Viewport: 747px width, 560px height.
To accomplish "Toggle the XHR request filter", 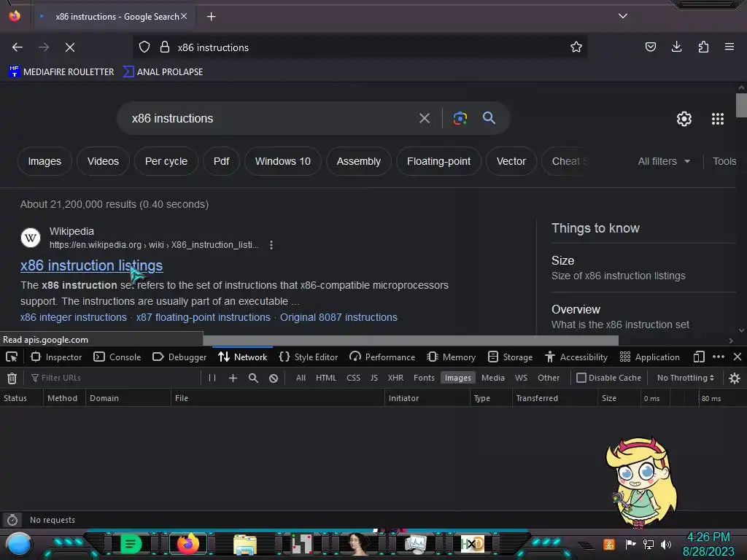I will [395, 378].
